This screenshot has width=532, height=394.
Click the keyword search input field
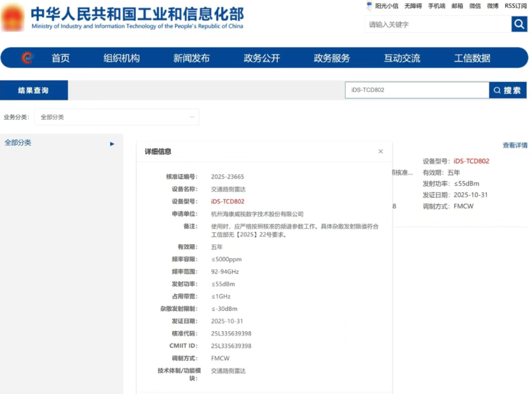[437, 25]
